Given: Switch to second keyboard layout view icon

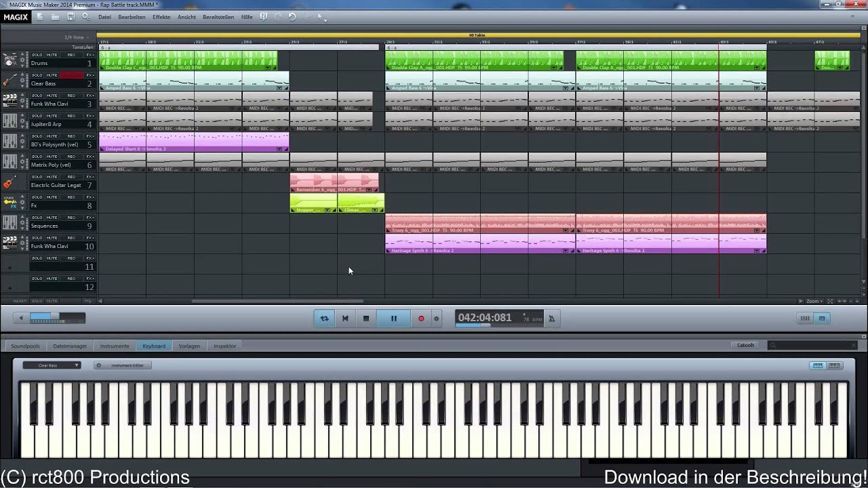Looking at the screenshot, I should tap(834, 365).
